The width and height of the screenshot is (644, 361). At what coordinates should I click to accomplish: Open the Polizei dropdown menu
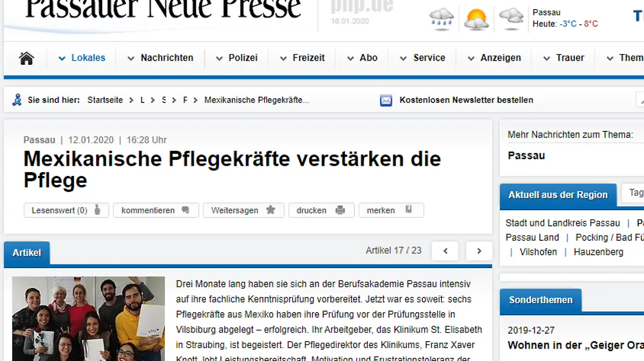237,58
